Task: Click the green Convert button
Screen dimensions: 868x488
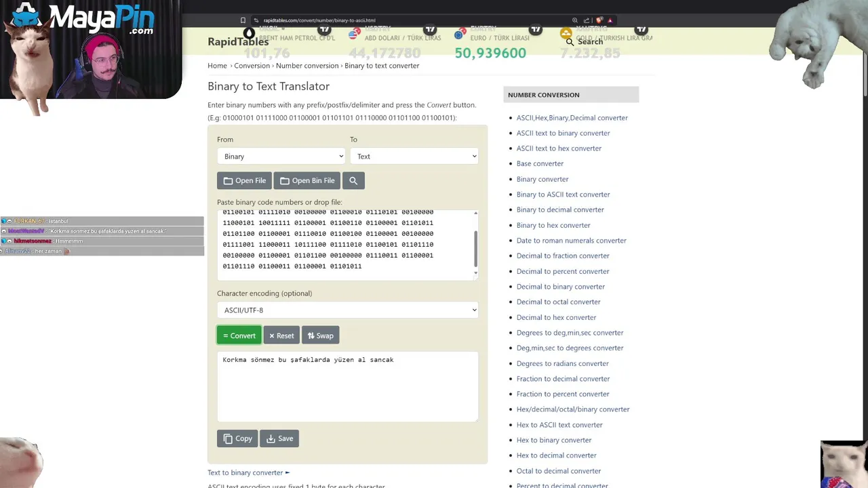Action: pyautogui.click(x=239, y=335)
